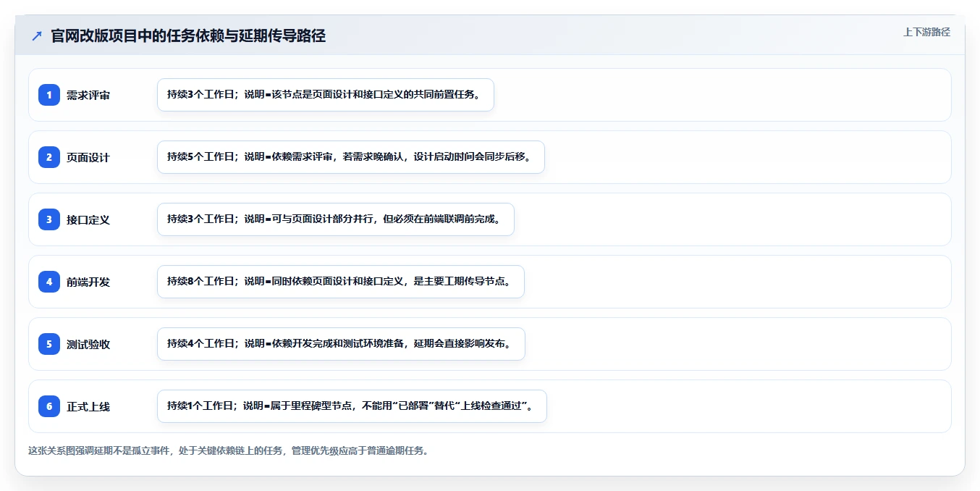This screenshot has width=980, height=491.
Task: Click the 上下游路径 label in header
Action: [926, 32]
